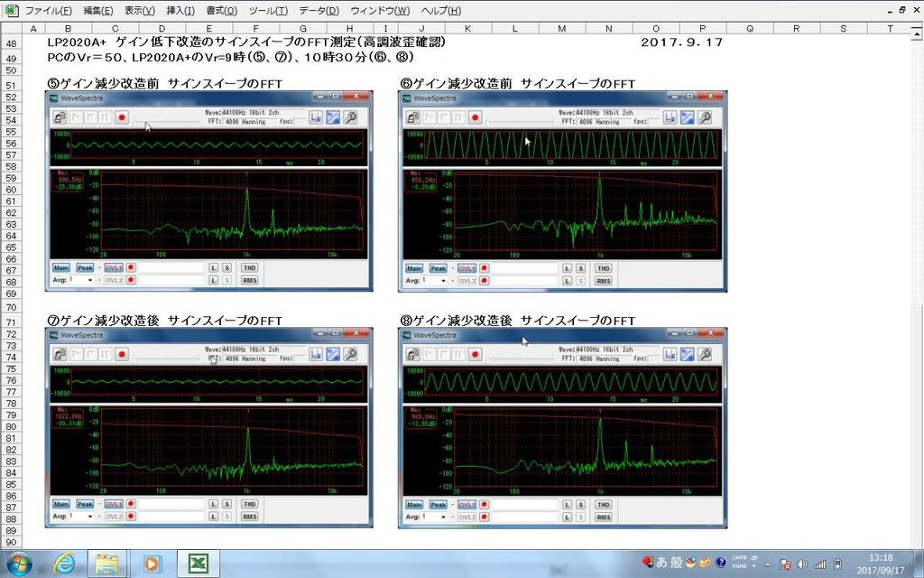Select row header 70
924x578 pixels.
[11, 307]
